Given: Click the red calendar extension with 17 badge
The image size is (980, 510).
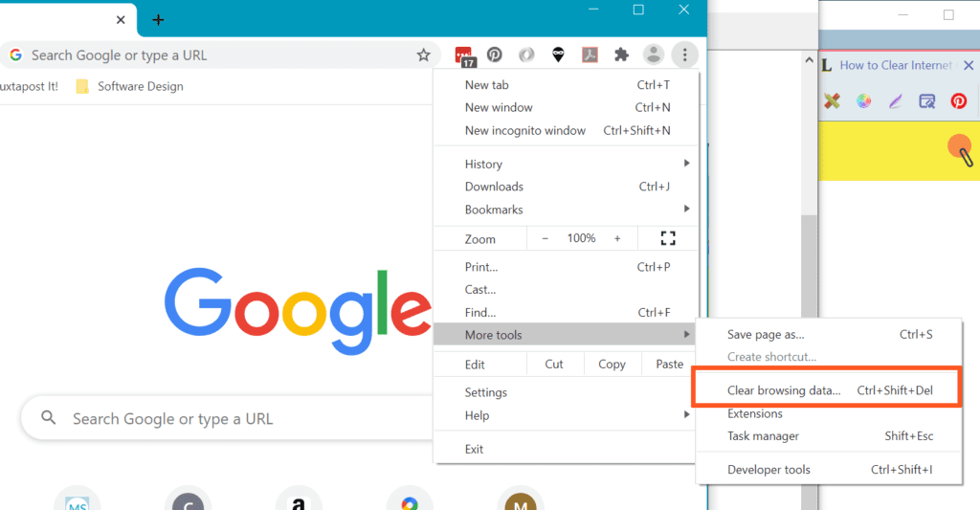Looking at the screenshot, I should tap(464, 56).
